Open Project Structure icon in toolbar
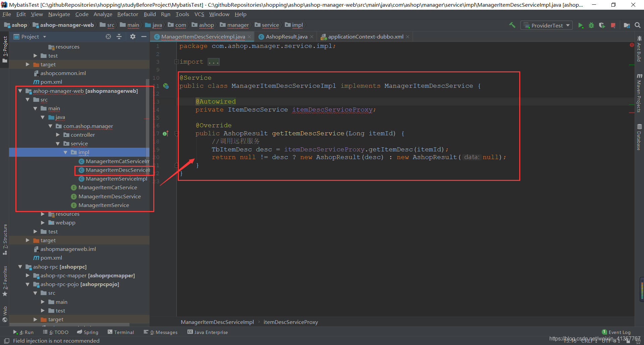644x345 pixels. tap(627, 25)
